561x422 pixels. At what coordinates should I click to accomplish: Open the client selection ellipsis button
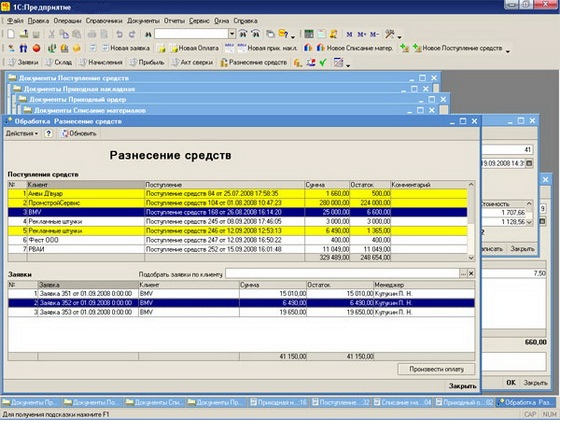click(x=463, y=274)
